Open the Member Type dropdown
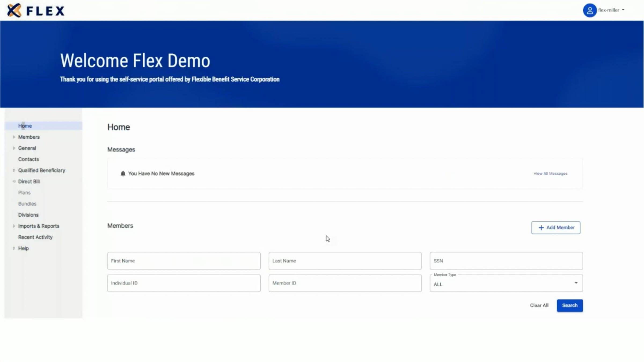This screenshot has height=362, width=644. pos(506,283)
